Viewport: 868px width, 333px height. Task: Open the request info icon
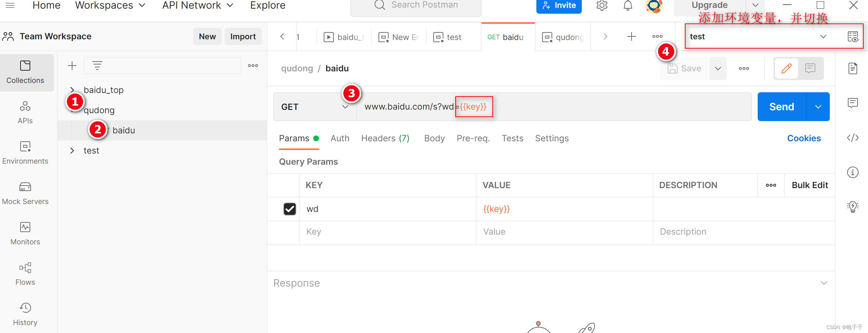pyautogui.click(x=853, y=172)
